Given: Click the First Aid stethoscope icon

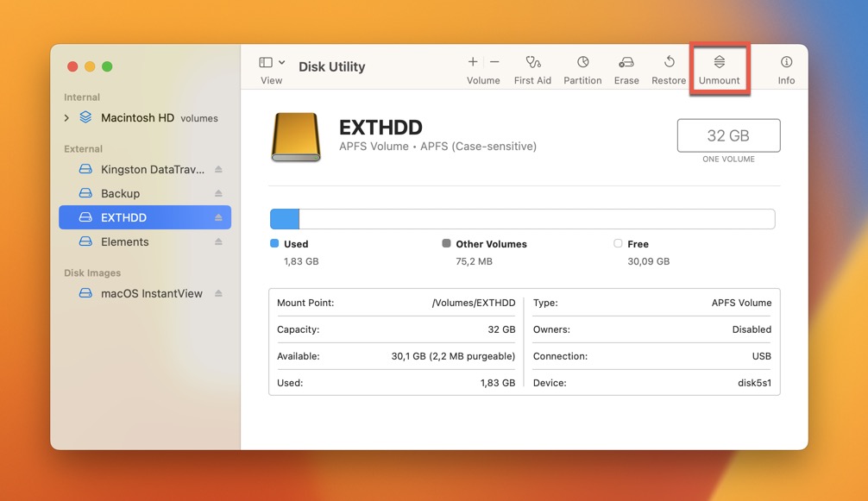Looking at the screenshot, I should (x=532, y=63).
